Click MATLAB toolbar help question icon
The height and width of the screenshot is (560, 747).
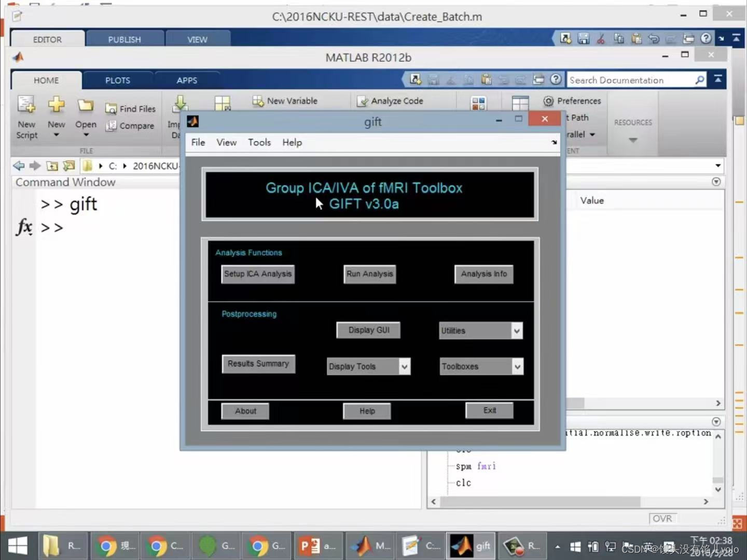click(x=556, y=79)
